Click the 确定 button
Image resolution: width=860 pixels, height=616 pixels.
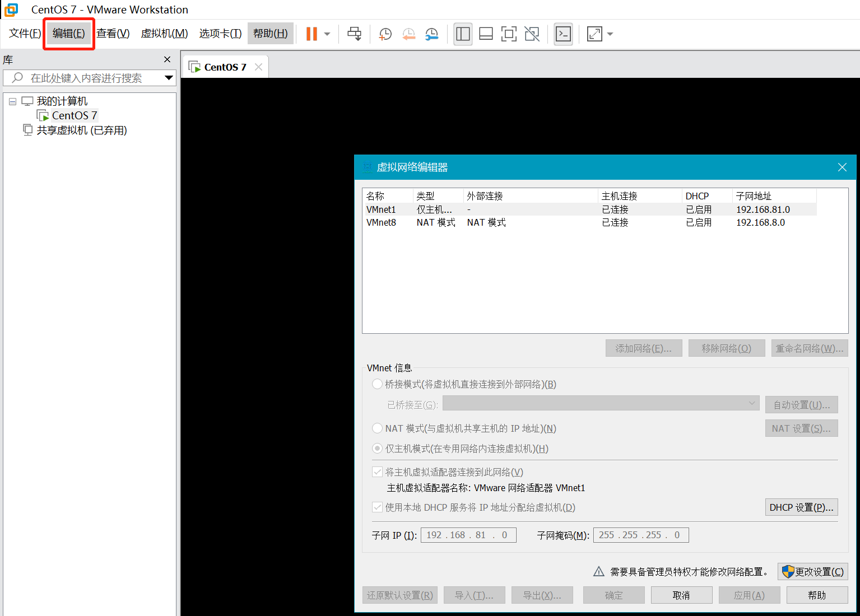coord(614,595)
